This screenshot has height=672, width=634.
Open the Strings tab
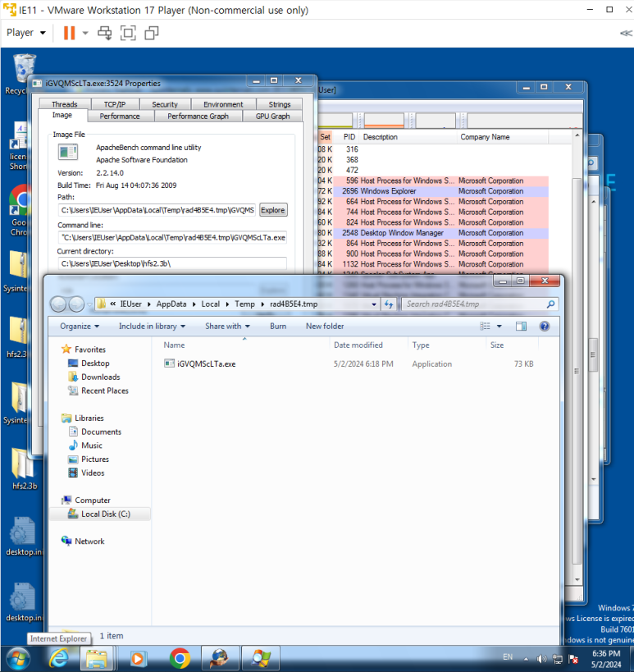tap(280, 104)
